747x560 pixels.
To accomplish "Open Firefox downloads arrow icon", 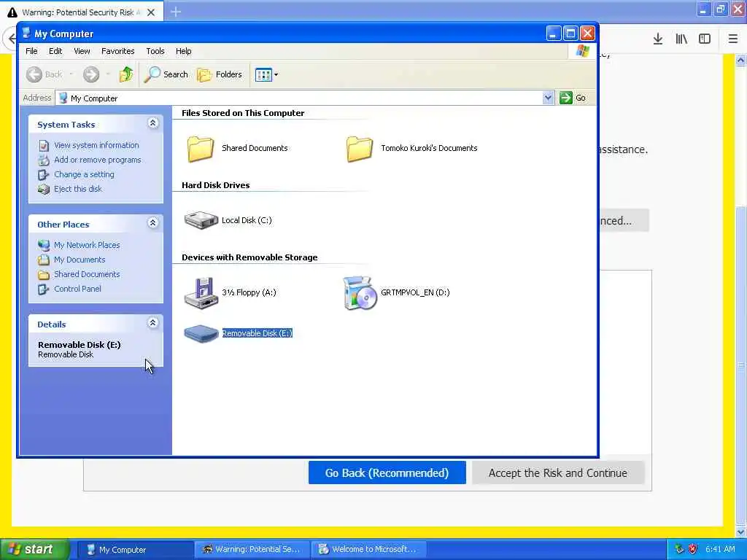I will point(658,39).
